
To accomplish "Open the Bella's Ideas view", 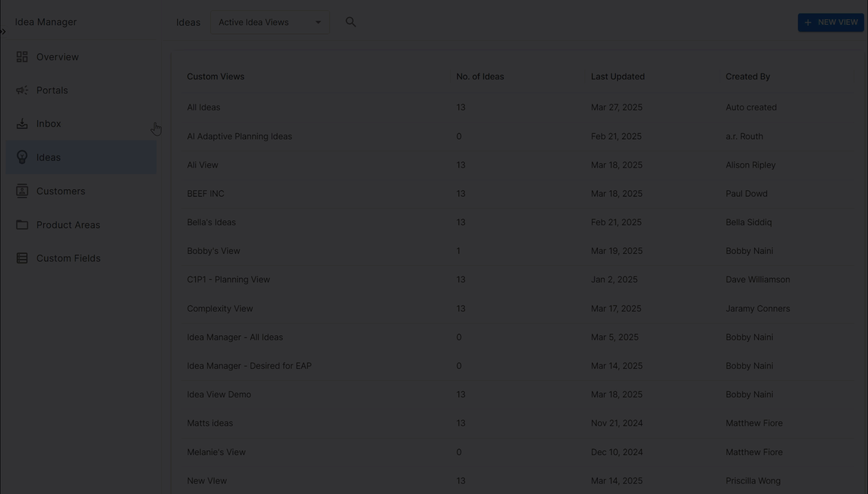I will [211, 222].
